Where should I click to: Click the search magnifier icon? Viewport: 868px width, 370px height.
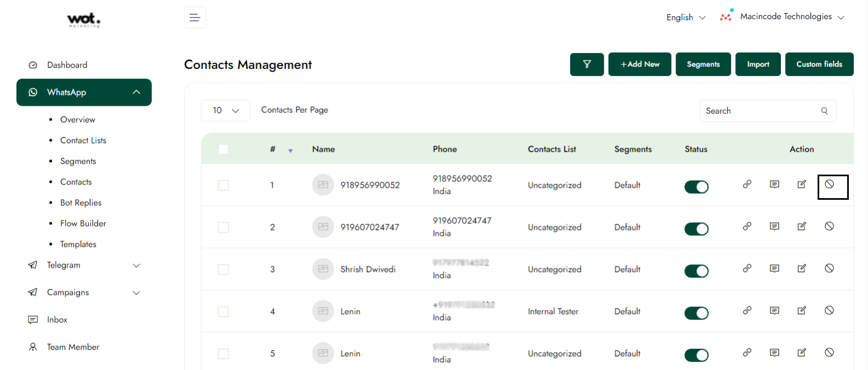coord(824,111)
